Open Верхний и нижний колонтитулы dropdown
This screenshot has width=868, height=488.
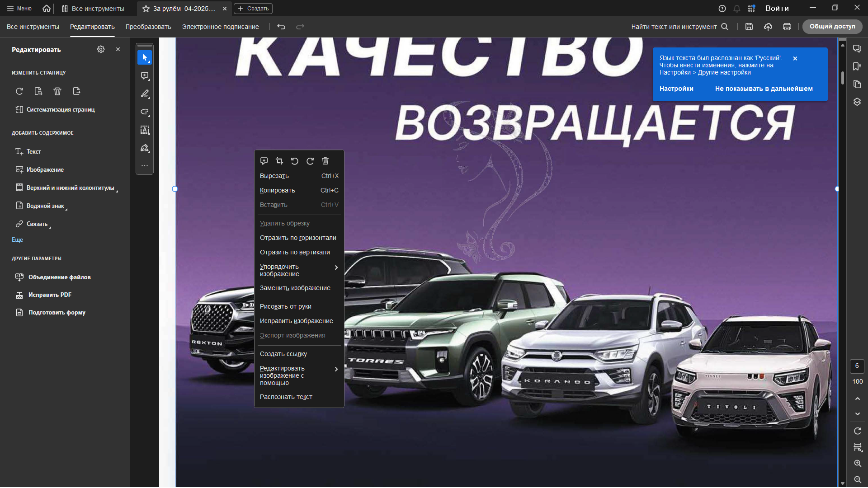pos(66,188)
